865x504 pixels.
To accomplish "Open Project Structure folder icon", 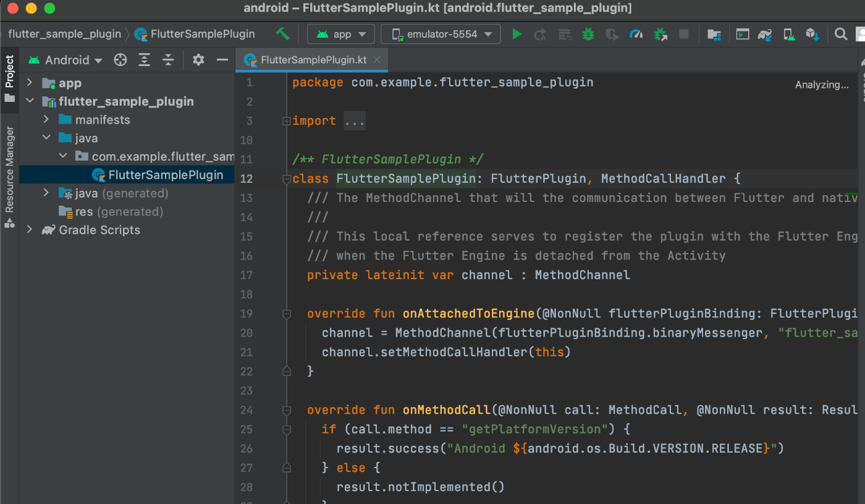I will pyautogui.click(x=714, y=34).
